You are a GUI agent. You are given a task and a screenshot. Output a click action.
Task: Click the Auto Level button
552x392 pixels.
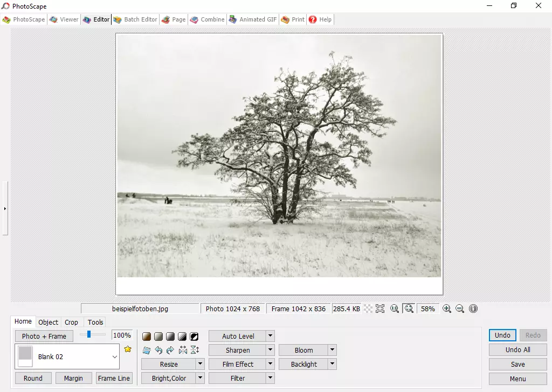[238, 336]
